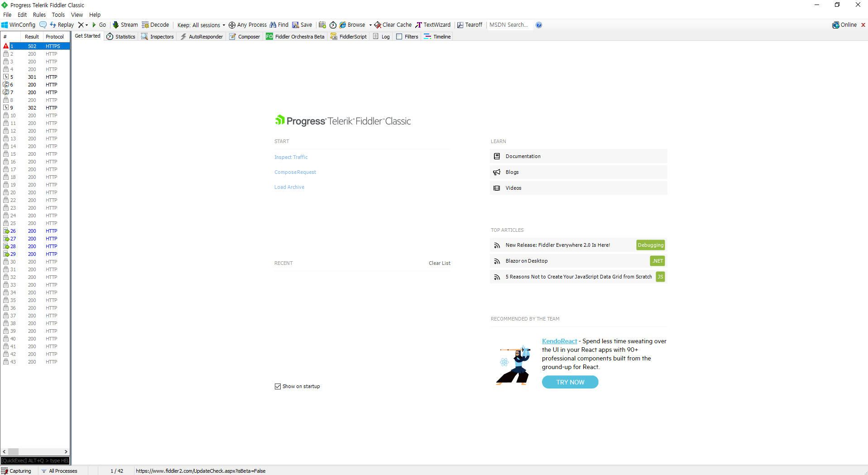Open the Remove dropdown arrow
Image resolution: width=868 pixels, height=475 pixels.
[86, 25]
